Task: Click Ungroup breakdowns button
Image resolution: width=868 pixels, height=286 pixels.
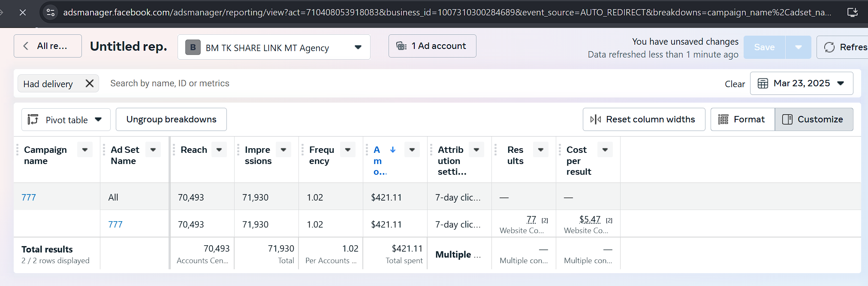Action: tap(171, 119)
